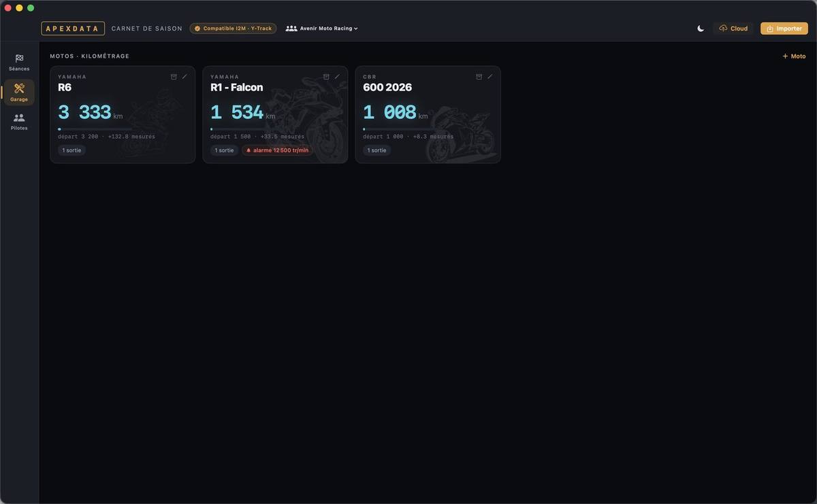
Task: Add a new bike with + Moto
Action: [794, 56]
